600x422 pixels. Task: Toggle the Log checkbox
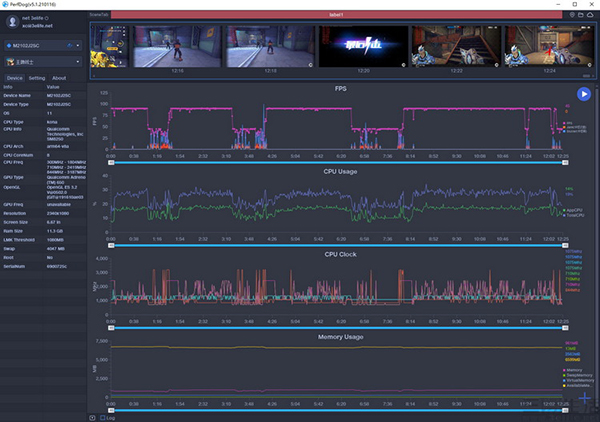click(103, 417)
